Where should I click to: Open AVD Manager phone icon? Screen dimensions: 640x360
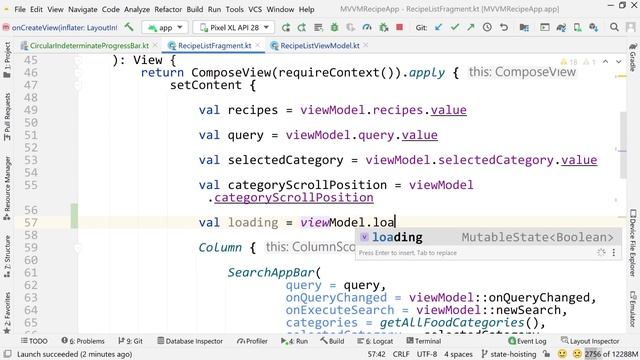coord(577,27)
